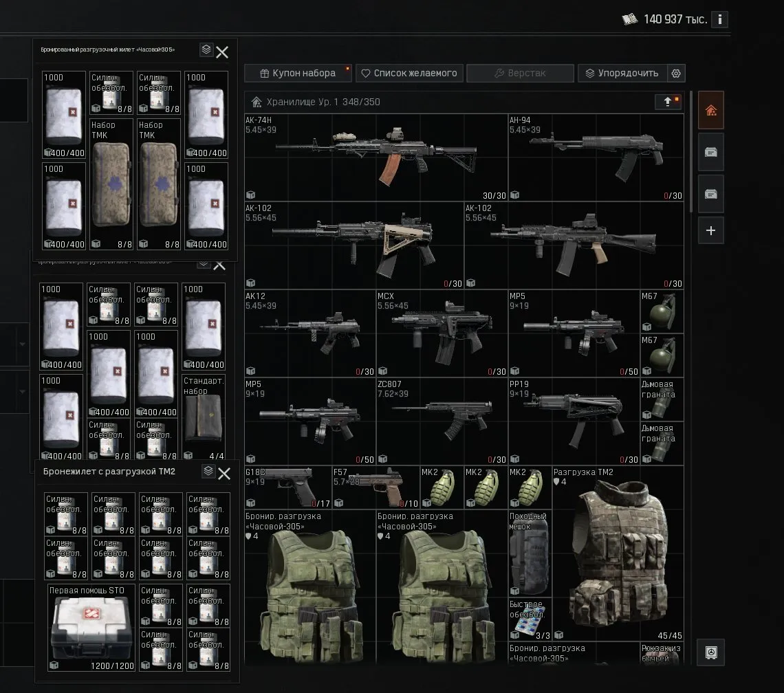Select the MCX rifle

442,333
